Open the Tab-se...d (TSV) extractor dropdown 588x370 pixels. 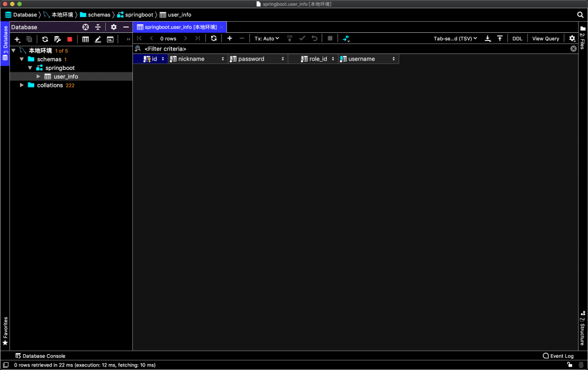tap(455, 39)
